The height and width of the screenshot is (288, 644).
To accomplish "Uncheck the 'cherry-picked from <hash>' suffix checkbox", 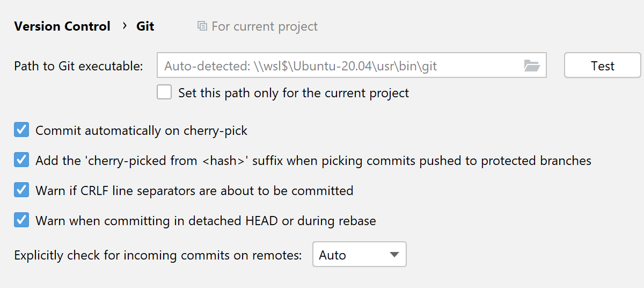I will click(21, 160).
